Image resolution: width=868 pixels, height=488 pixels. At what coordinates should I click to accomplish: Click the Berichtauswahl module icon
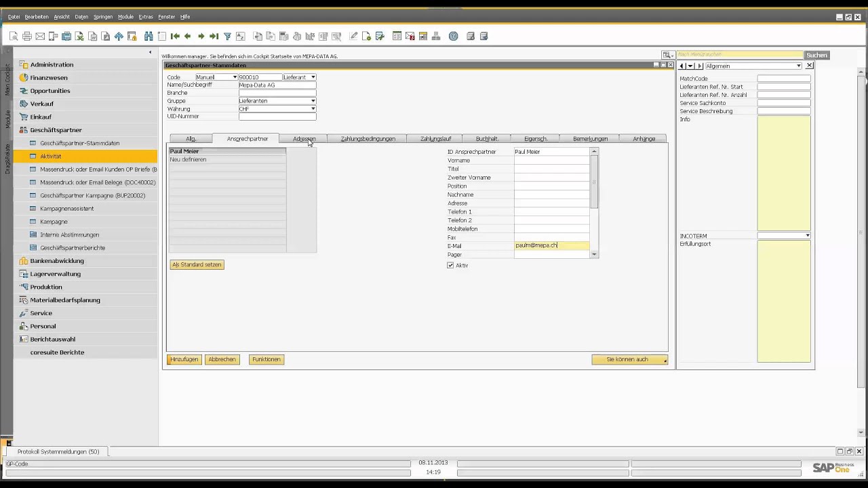(x=24, y=339)
